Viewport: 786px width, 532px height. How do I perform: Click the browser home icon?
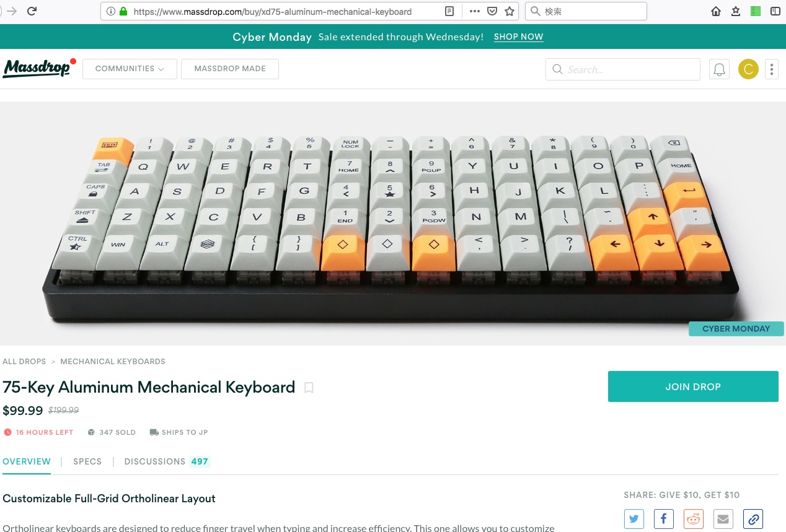point(716,11)
